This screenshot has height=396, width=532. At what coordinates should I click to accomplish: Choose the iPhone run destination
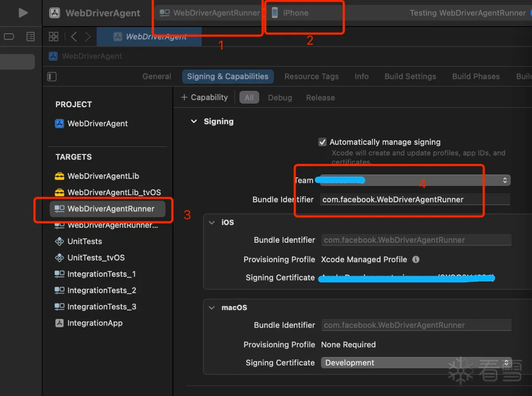pyautogui.click(x=290, y=13)
